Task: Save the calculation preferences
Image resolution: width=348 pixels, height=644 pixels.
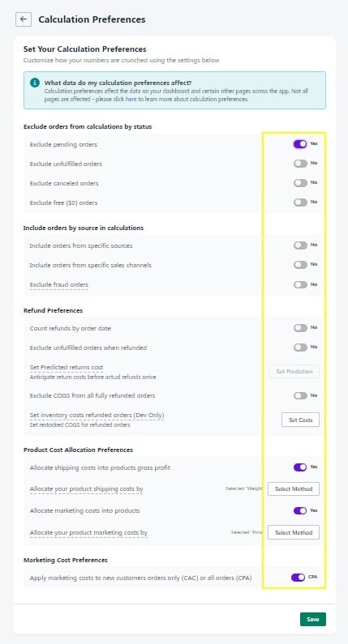Action: [x=313, y=620]
